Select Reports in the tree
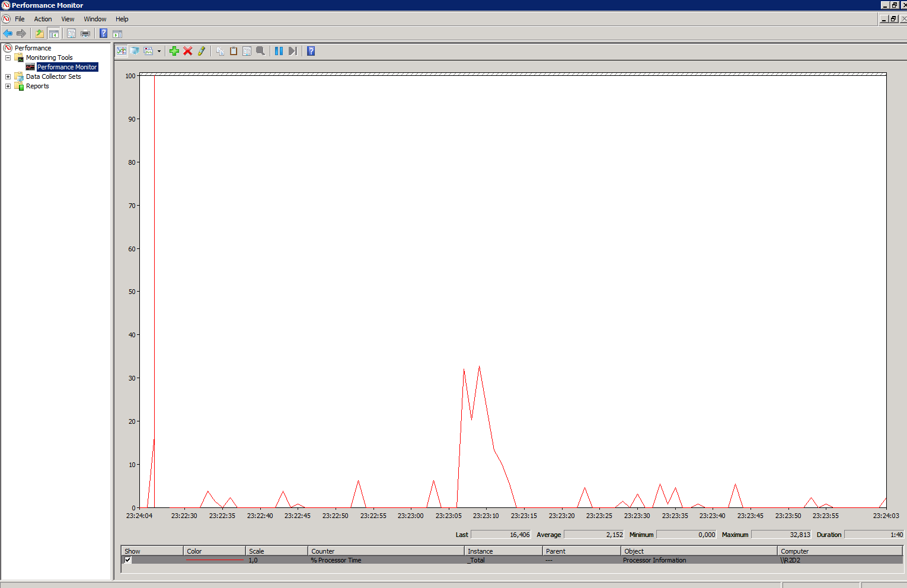 click(37, 86)
